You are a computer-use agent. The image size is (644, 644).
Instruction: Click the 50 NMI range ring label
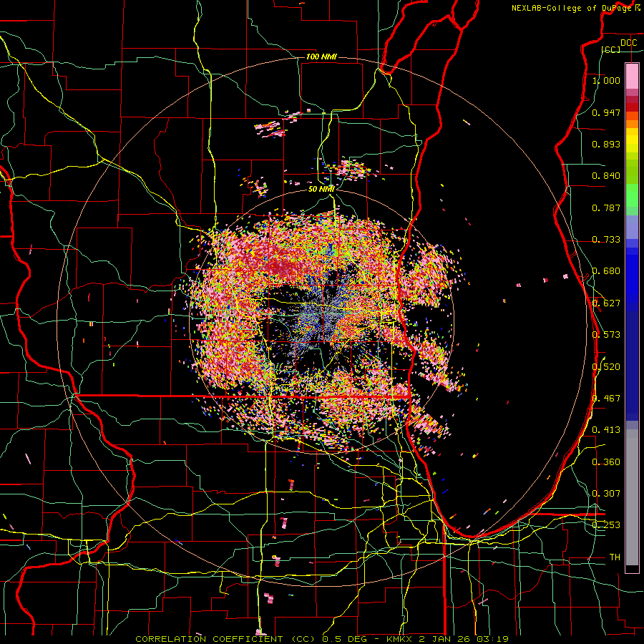[321, 190]
